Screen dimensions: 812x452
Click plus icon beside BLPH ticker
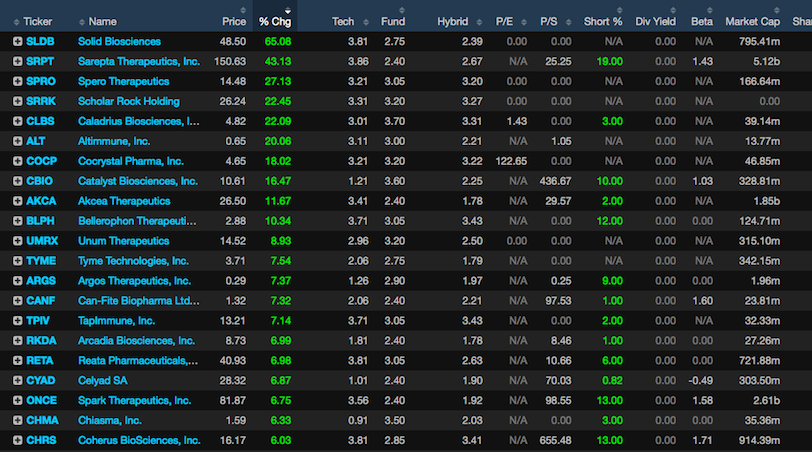coord(17,221)
